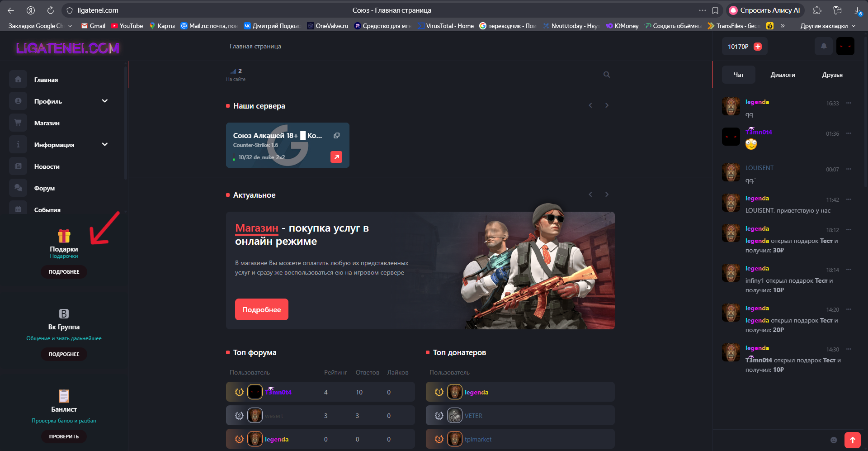Open the browser three-dot page menu
Viewport: 868px width, 451px height.
(702, 10)
